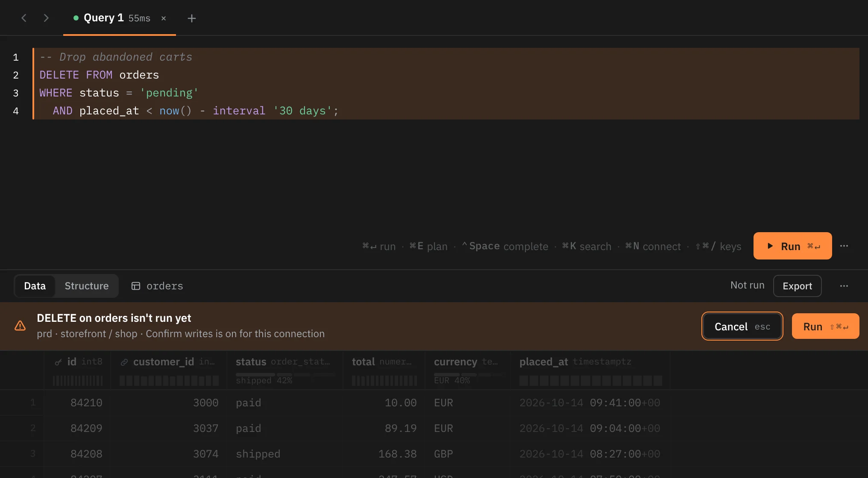Screen dimensions: 868x478
Task: Select customer_id cell 3000
Action: pyautogui.click(x=169, y=402)
